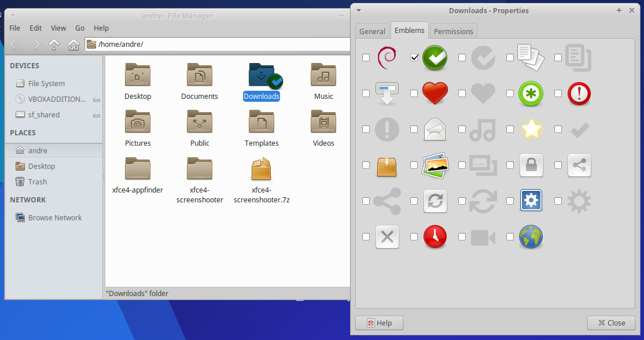644x340 pixels.
Task: Click the red heart emblem icon
Action: (435, 93)
